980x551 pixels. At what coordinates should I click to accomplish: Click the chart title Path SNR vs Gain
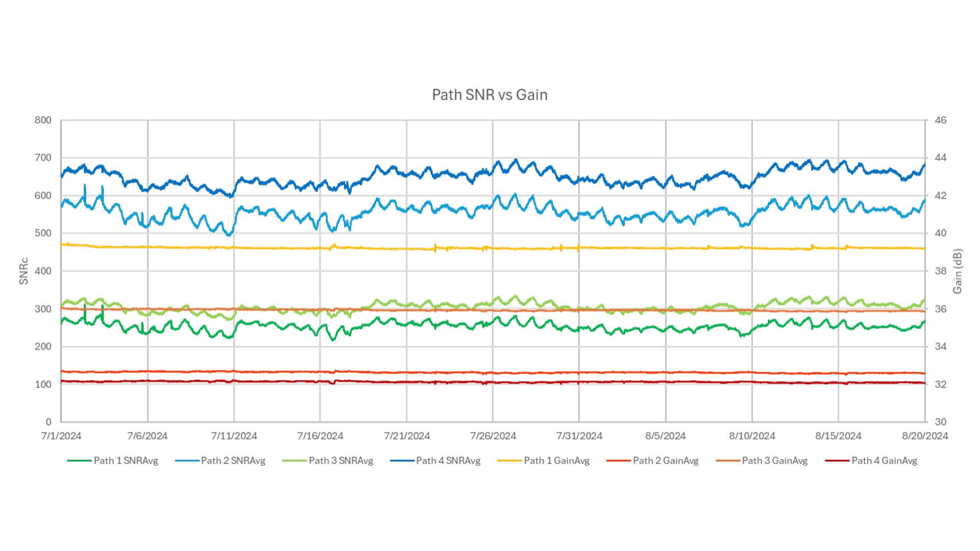click(x=489, y=95)
